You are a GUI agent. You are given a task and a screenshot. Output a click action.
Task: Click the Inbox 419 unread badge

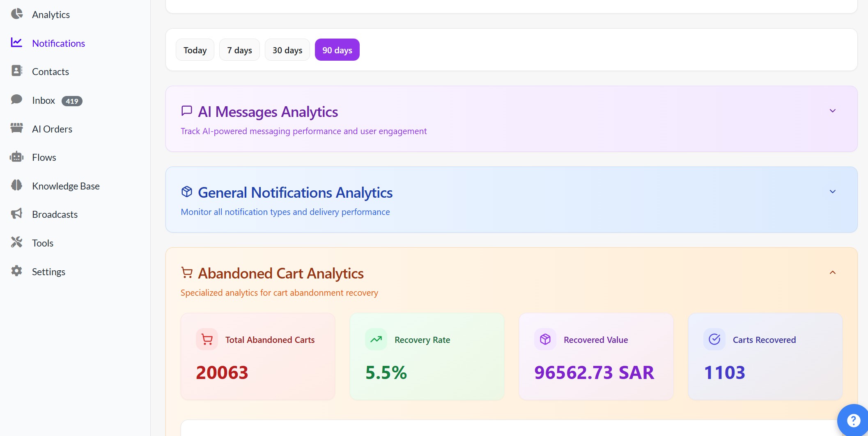coord(72,101)
